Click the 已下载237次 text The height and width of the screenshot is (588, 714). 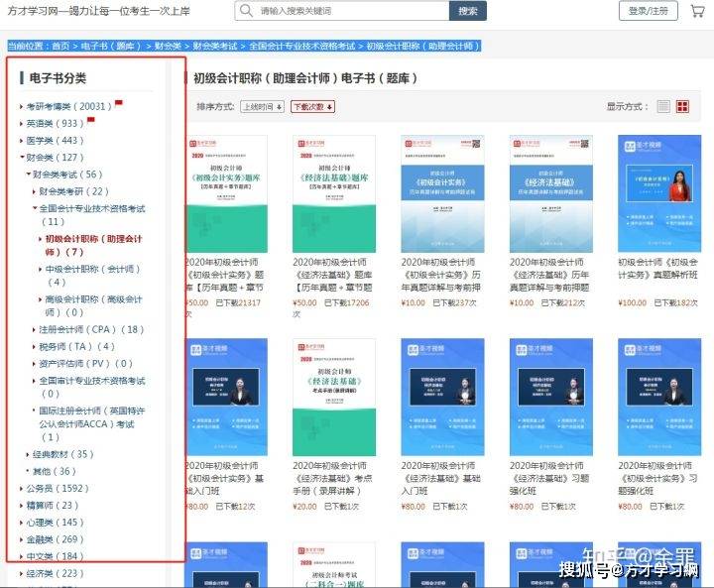tap(454, 302)
